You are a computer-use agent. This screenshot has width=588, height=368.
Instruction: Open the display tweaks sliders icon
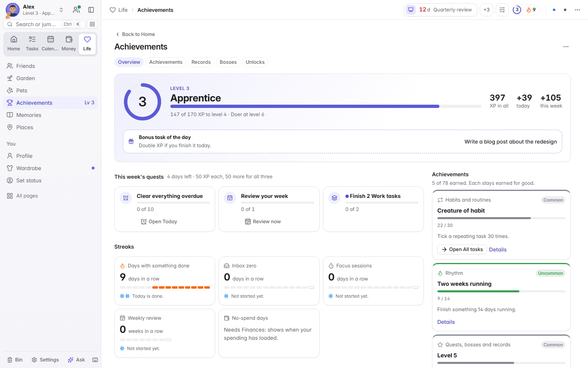click(x=502, y=10)
